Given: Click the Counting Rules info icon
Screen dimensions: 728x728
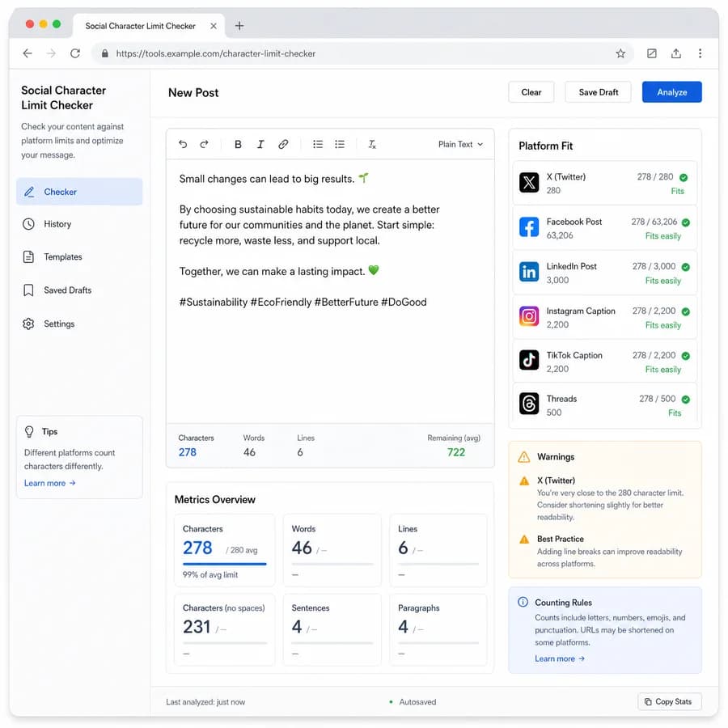Looking at the screenshot, I should (523, 602).
